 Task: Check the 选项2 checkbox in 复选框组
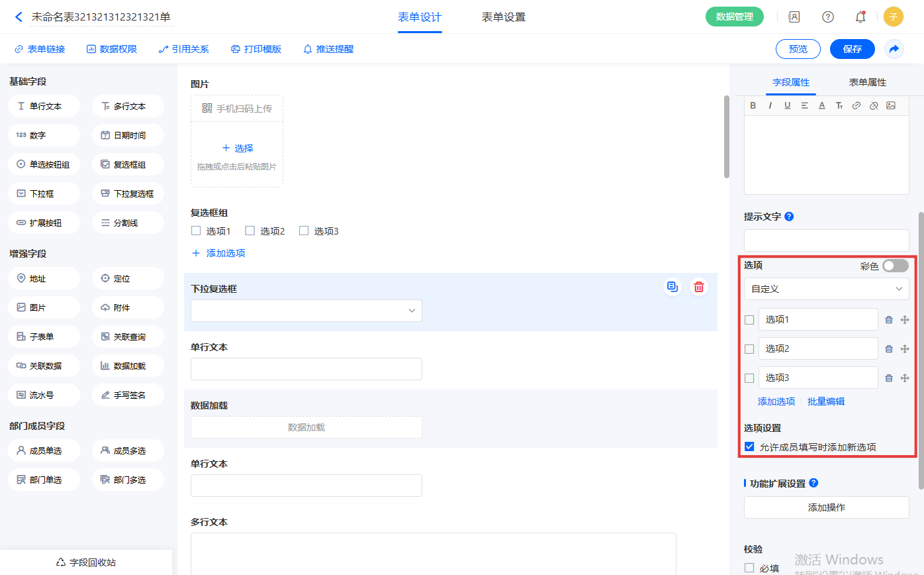pyautogui.click(x=250, y=231)
